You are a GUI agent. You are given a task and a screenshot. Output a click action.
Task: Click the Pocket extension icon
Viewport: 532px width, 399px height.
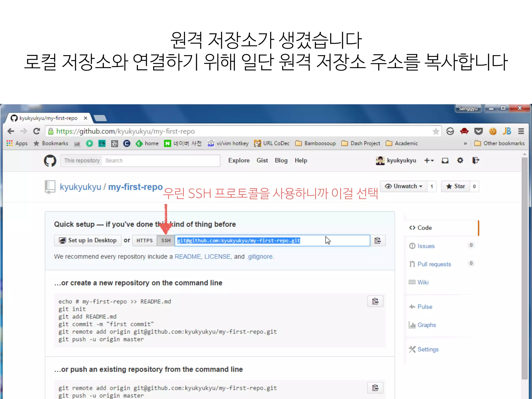point(478,131)
